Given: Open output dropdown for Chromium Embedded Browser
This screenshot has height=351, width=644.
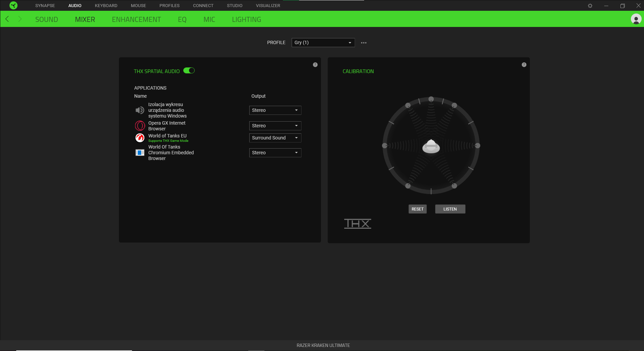Looking at the screenshot, I should tap(275, 153).
